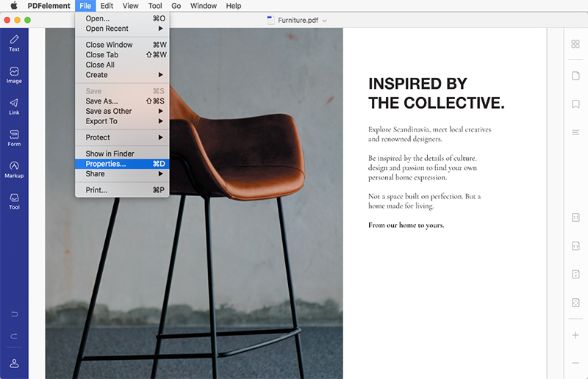
Task: Open the Form tool
Action: [14, 137]
